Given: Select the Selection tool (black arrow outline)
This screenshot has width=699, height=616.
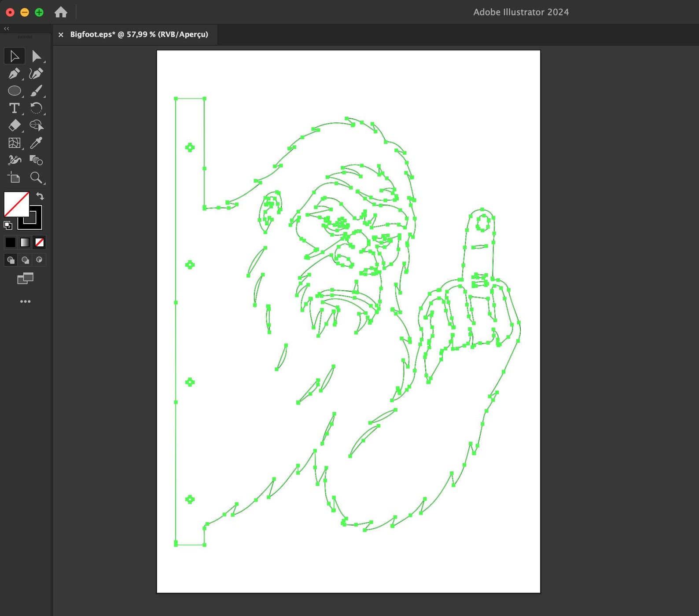Looking at the screenshot, I should [x=14, y=56].
